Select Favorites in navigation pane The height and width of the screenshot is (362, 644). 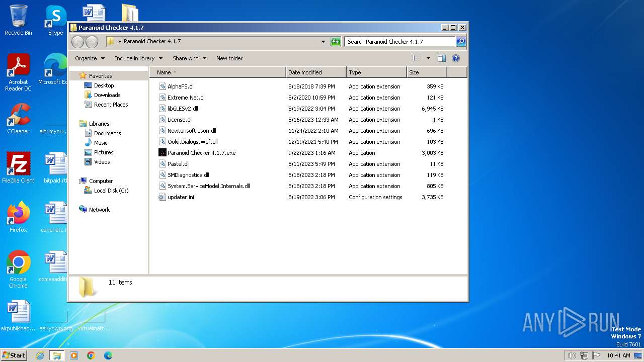pyautogui.click(x=100, y=76)
